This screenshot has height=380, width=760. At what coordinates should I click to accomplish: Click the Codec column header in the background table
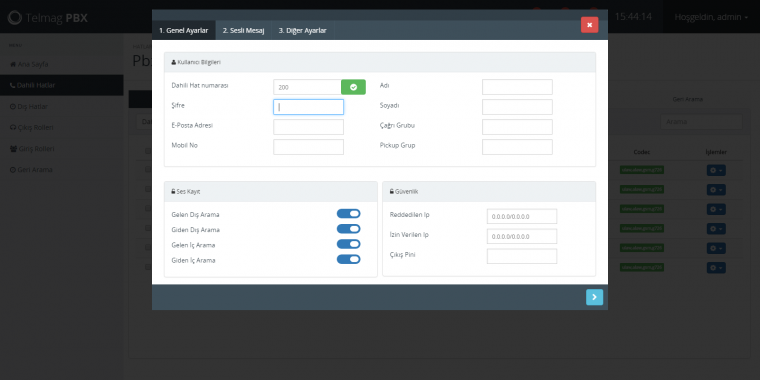tap(642, 152)
